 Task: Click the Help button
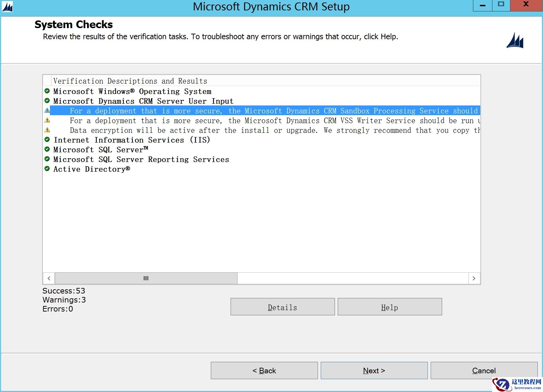(390, 307)
